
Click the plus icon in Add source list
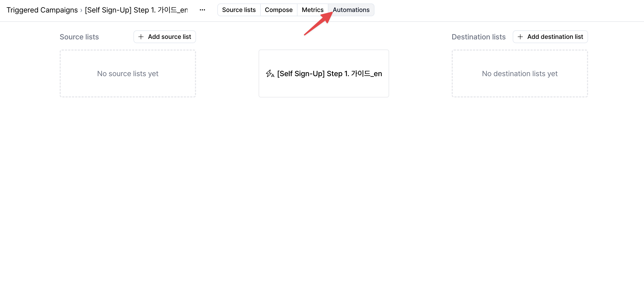[141, 37]
